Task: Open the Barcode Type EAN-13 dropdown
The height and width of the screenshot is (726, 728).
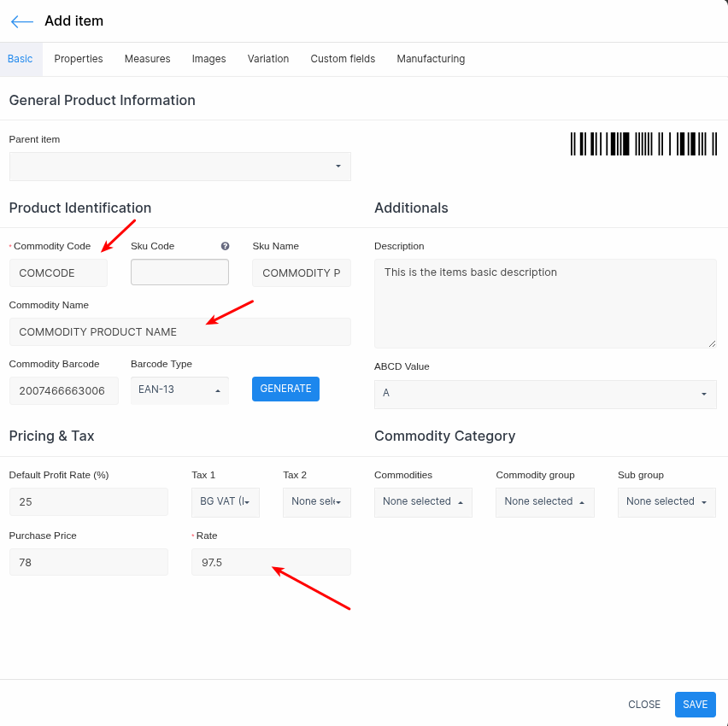Action: [179, 390]
